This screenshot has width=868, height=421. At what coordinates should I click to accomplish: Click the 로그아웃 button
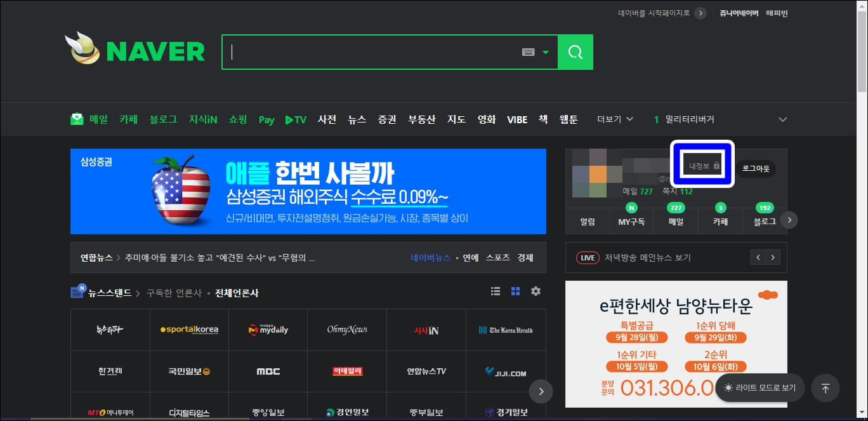coord(756,169)
